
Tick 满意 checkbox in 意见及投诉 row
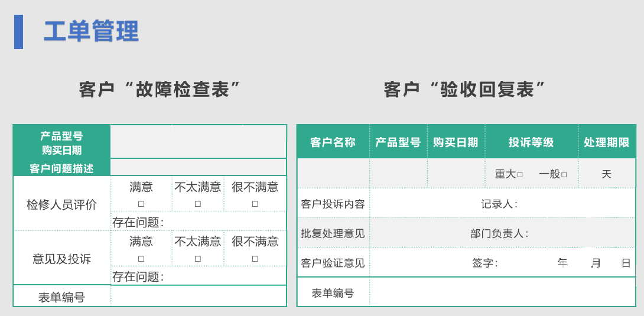[x=141, y=259]
